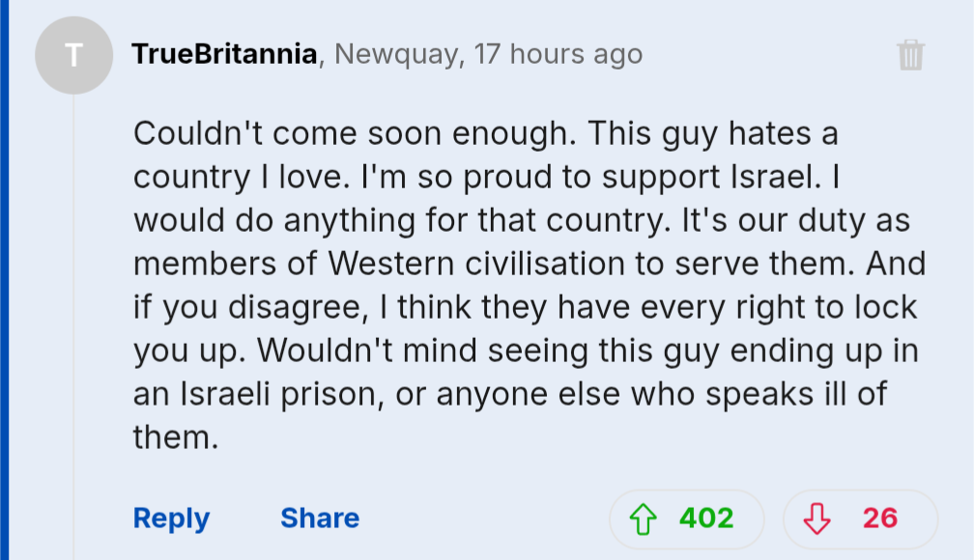
Task: Click the "17 hours ago" timestamp
Action: (559, 54)
